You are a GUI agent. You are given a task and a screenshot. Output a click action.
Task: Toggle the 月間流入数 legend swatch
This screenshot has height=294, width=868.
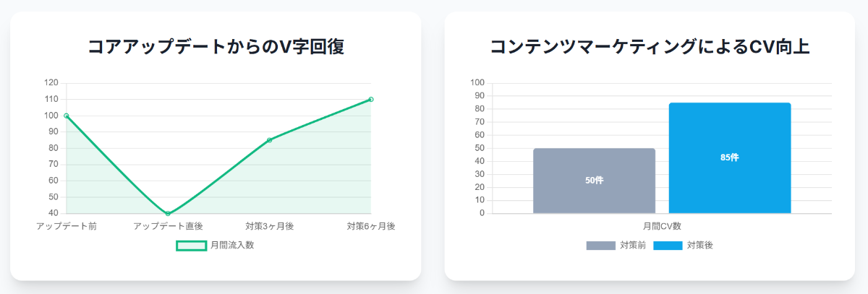click(191, 246)
